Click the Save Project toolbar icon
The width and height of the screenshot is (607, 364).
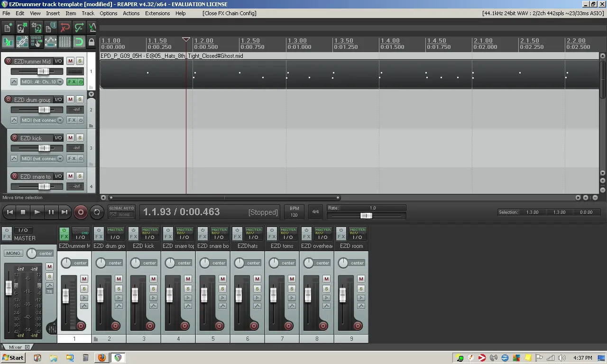tap(36, 27)
